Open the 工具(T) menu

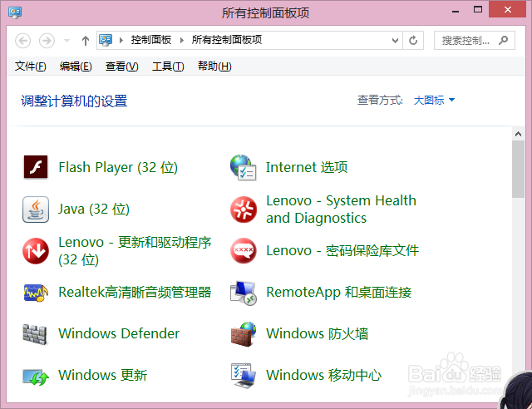pos(168,67)
